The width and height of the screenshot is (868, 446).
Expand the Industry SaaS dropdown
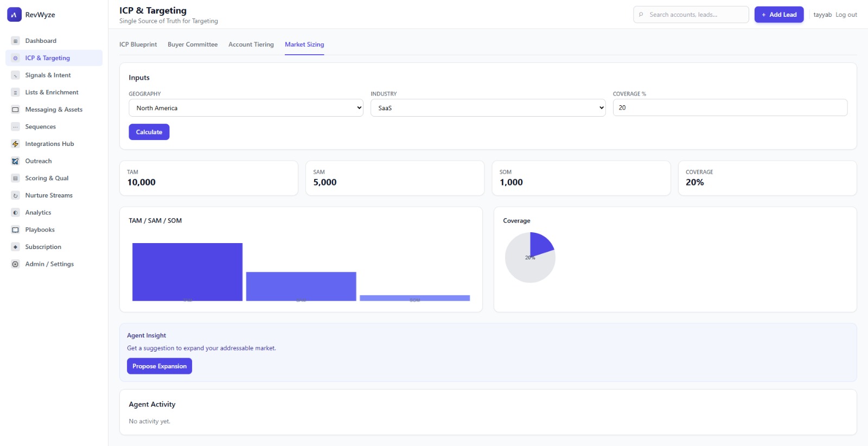point(488,108)
